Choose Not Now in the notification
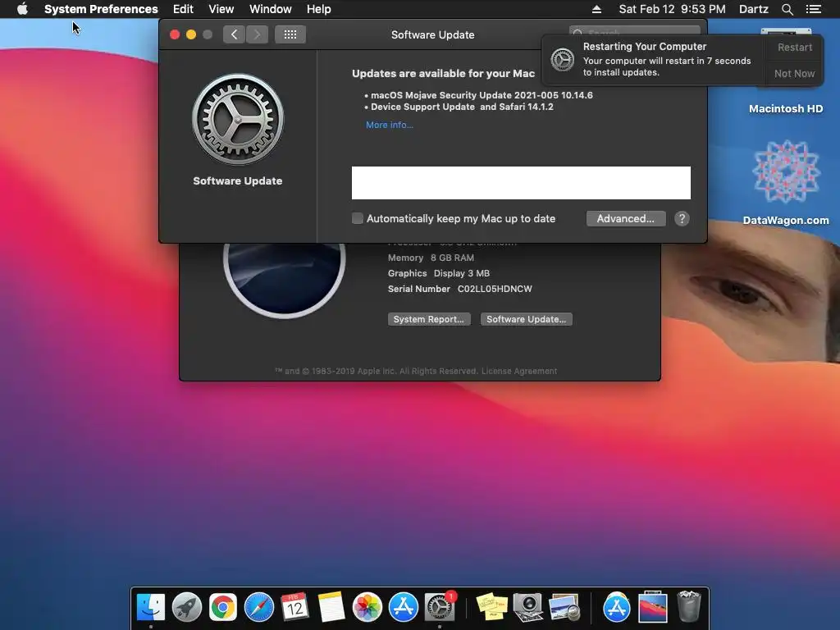The width and height of the screenshot is (840, 630). [794, 73]
